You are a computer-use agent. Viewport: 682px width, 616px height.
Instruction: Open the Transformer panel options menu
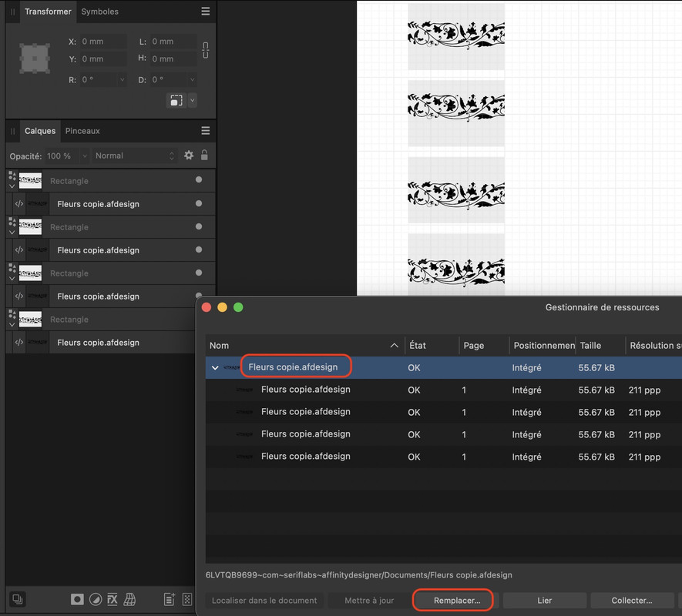click(205, 12)
